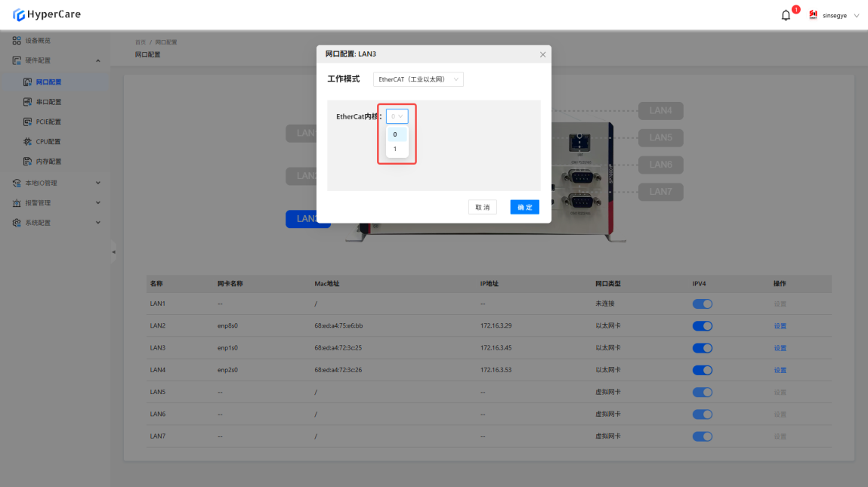Click the 网口类型 column header
Viewport: 868px width, 487px height.
click(608, 283)
